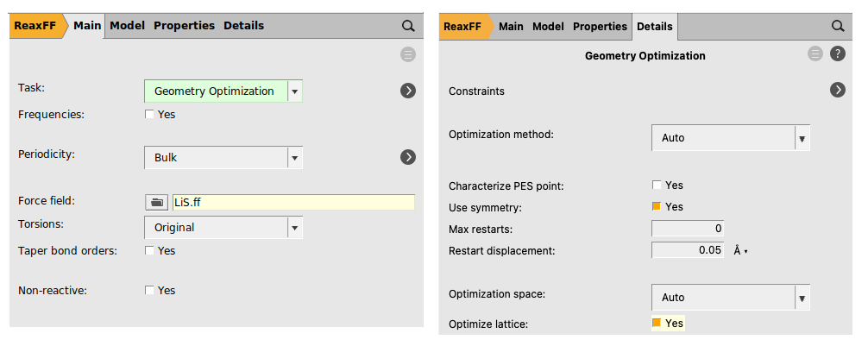Switch to Model tab in right panel
The image size is (868, 346).
548,26
